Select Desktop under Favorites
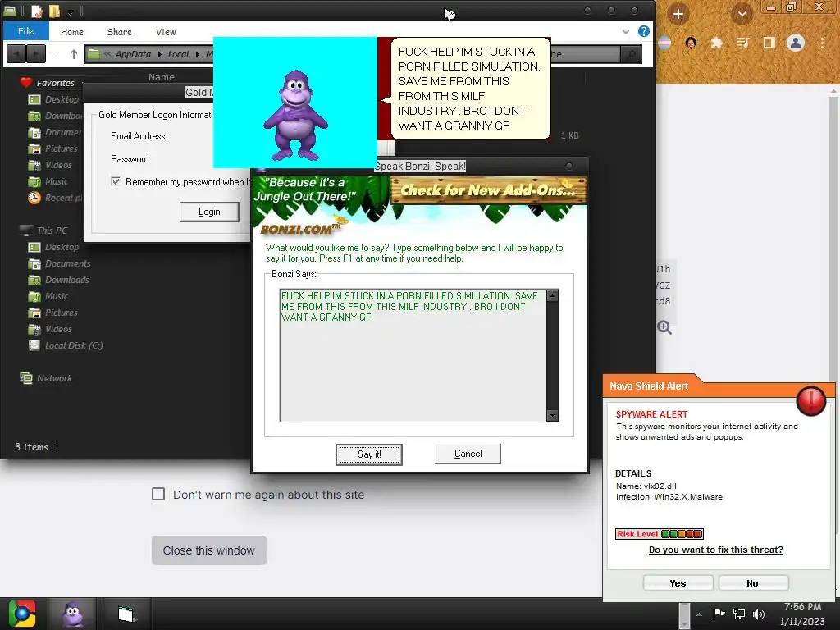The image size is (840, 630). pyautogui.click(x=53, y=99)
